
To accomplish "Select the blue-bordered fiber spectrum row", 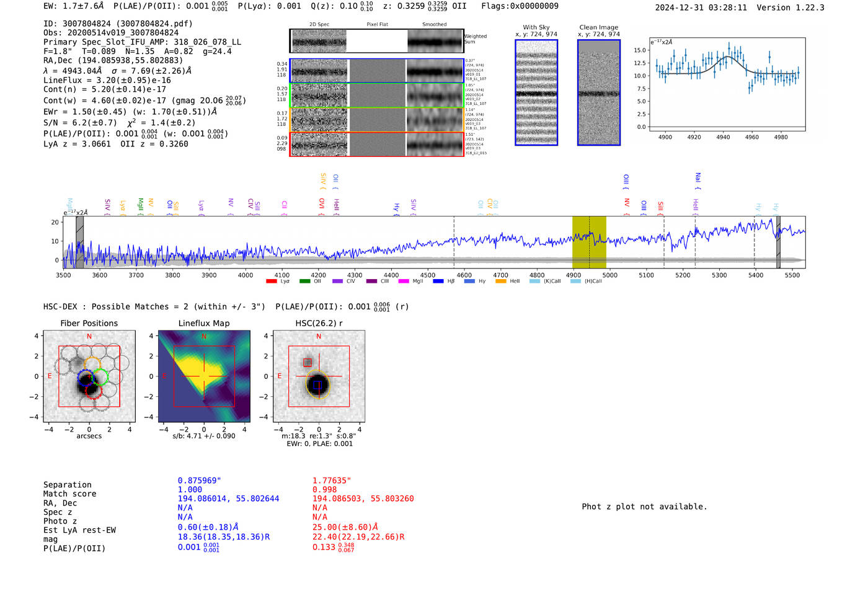I will (377, 71).
